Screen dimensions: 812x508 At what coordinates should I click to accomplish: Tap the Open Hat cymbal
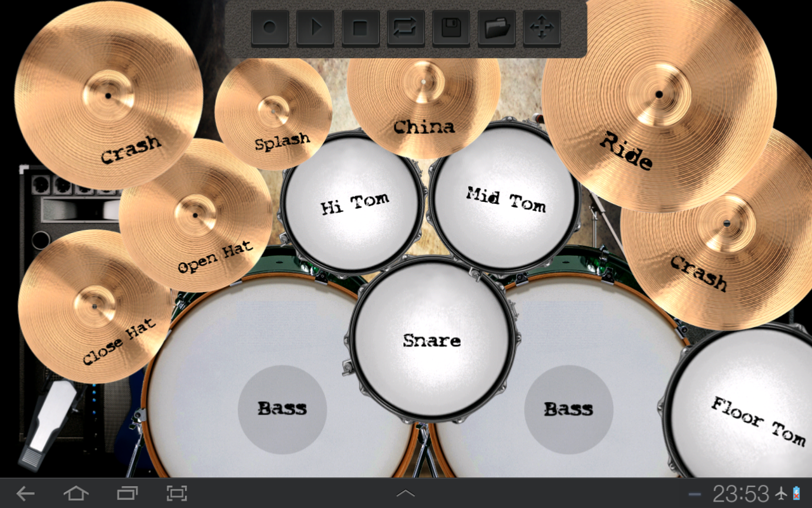(x=195, y=216)
